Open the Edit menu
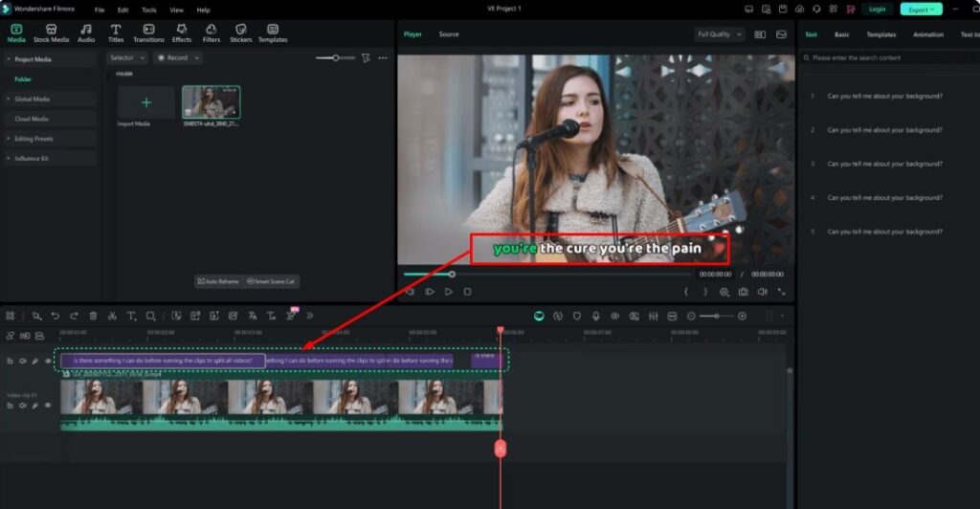Image resolution: width=980 pixels, height=509 pixels. 123,10
